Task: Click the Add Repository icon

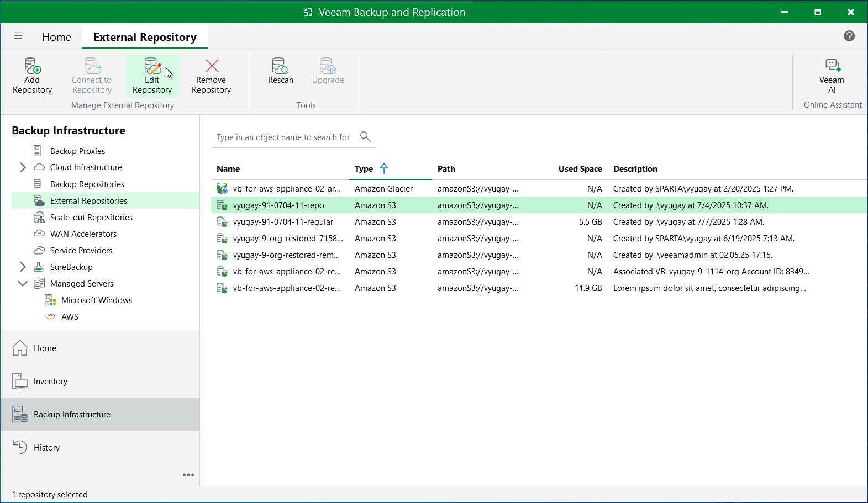Action: [x=33, y=66]
